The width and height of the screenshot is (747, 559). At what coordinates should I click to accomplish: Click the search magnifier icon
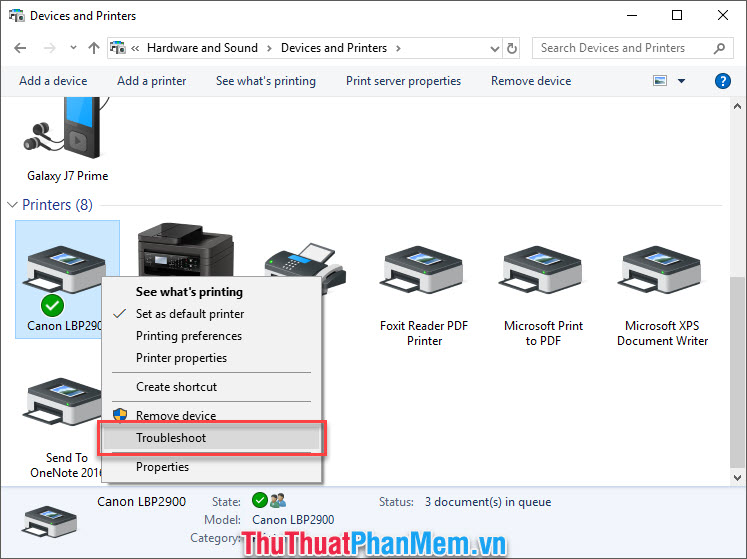(719, 48)
